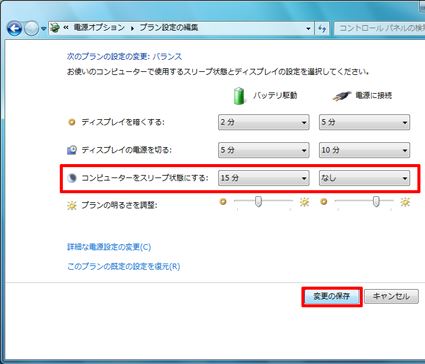Click the battery brightness slider thumb

258,201
